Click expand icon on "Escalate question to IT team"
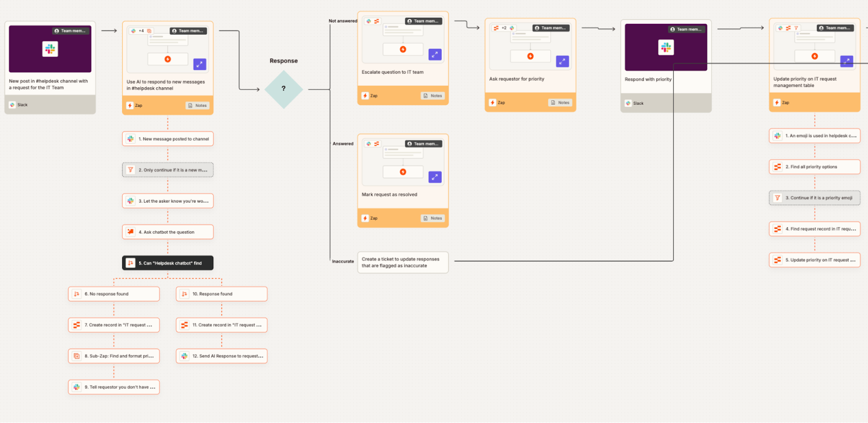This screenshot has width=868, height=423. pos(435,54)
